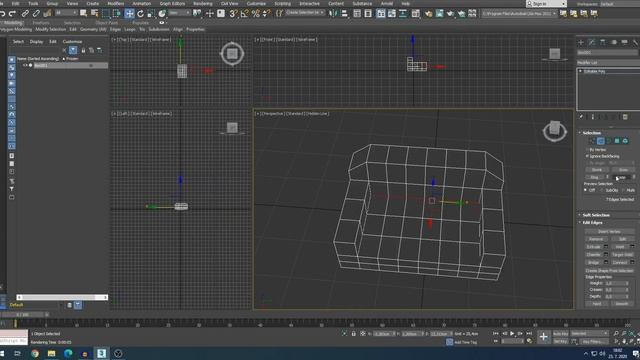640x360 pixels.
Task: Enable the By Vertex checkbox
Action: 587,150
